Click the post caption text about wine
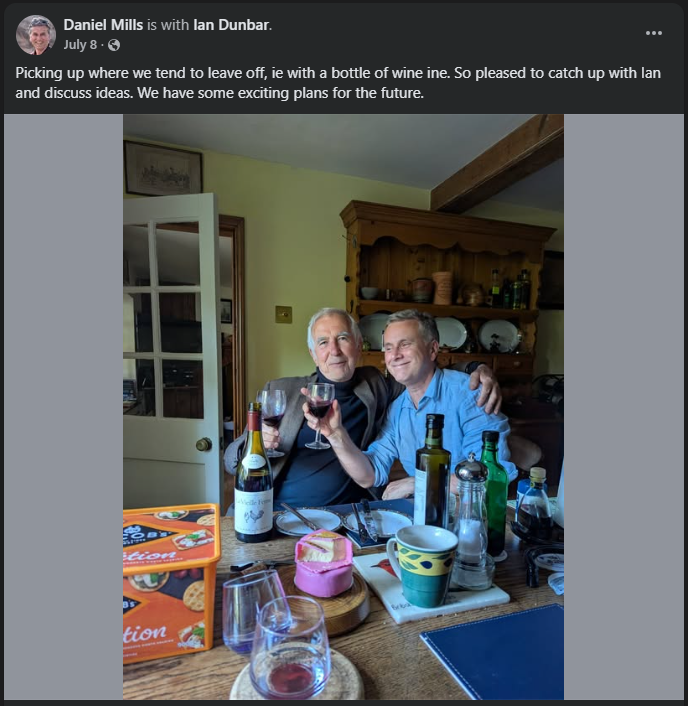Viewport: 688px width, 706px height. (338, 83)
